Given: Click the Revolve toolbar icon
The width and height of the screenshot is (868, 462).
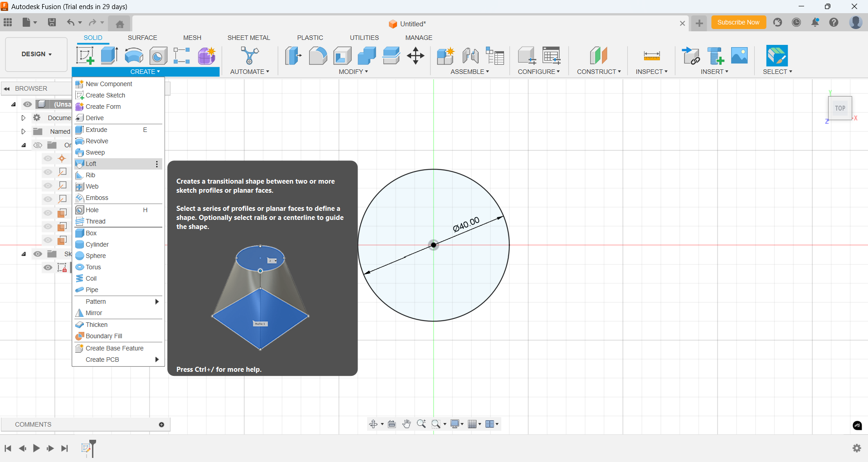Looking at the screenshot, I should [134, 56].
